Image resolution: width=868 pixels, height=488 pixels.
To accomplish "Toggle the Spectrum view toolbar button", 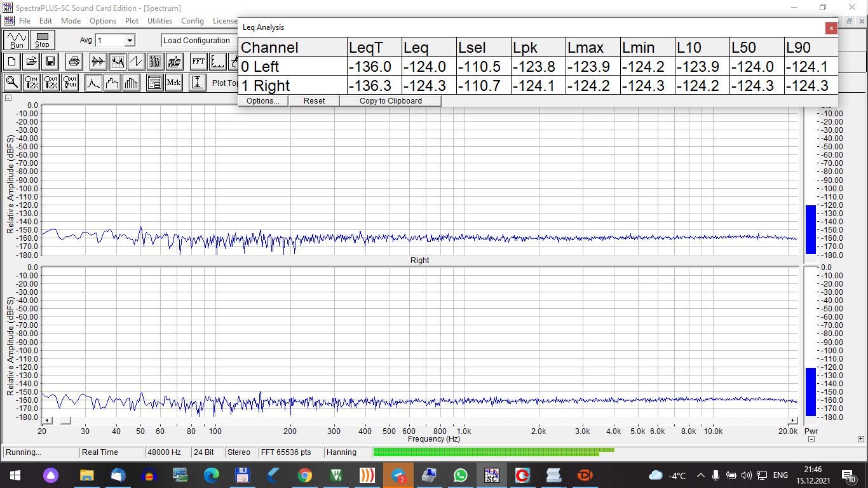I will click(x=117, y=62).
